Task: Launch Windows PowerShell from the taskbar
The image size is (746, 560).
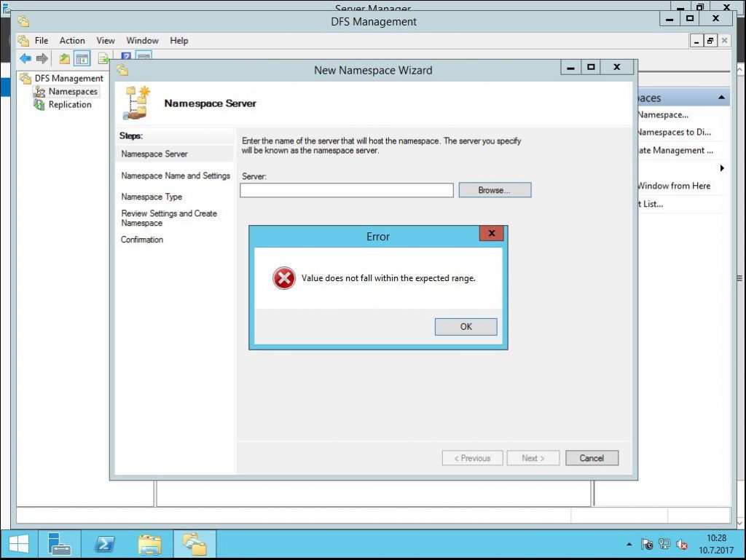Action: pyautogui.click(x=105, y=544)
